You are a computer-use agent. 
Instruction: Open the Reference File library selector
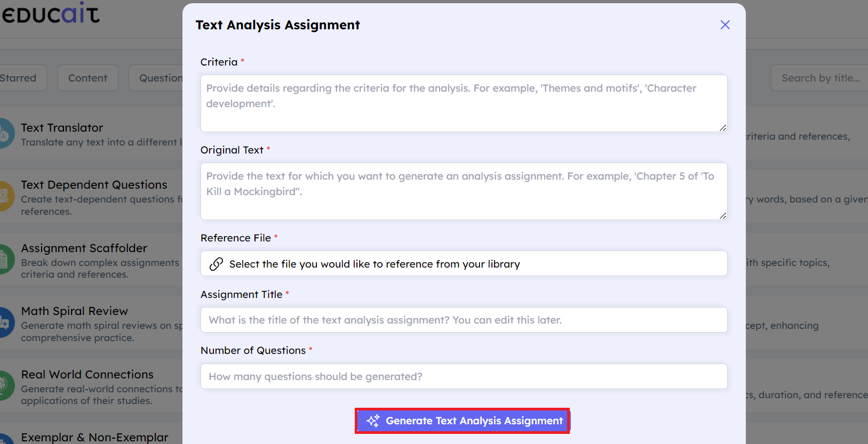tap(464, 264)
